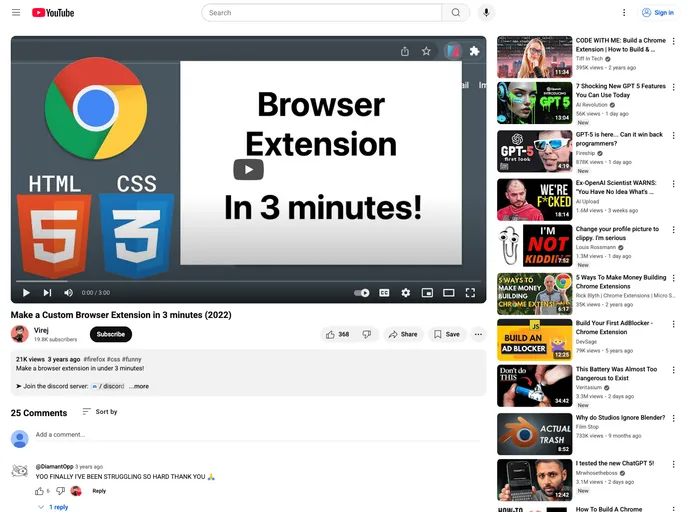Expand the 1 reply thread
688x512 pixels.
click(x=54, y=507)
